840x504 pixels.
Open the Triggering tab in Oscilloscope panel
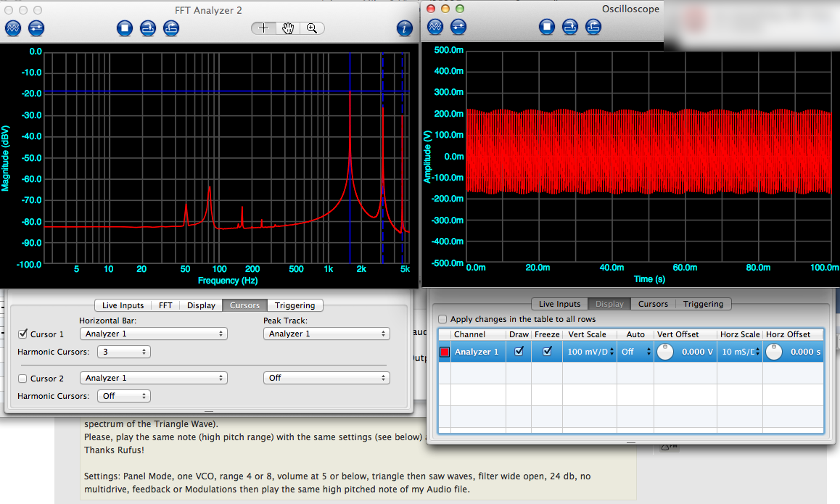[x=703, y=304]
